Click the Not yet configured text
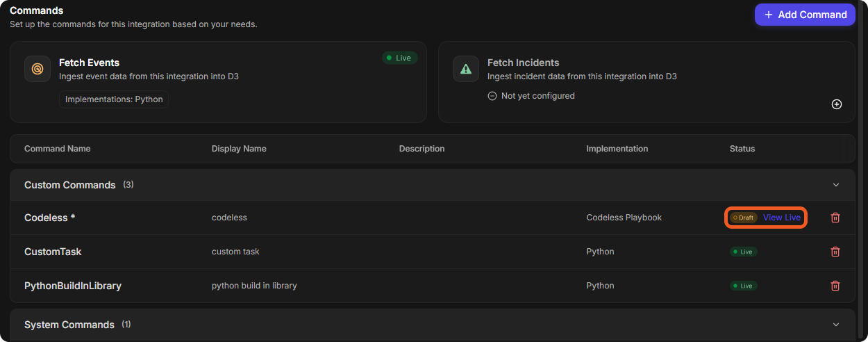This screenshot has height=342, width=868. tap(538, 96)
